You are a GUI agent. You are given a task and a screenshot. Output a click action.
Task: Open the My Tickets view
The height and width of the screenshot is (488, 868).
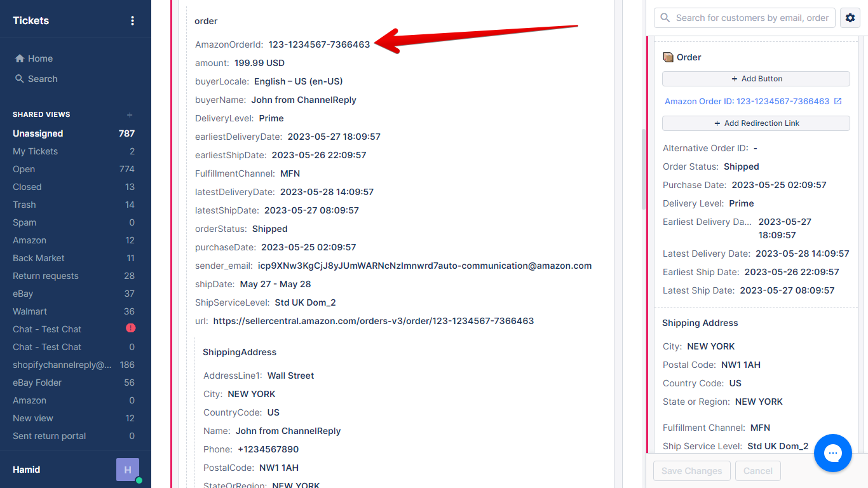point(74,151)
